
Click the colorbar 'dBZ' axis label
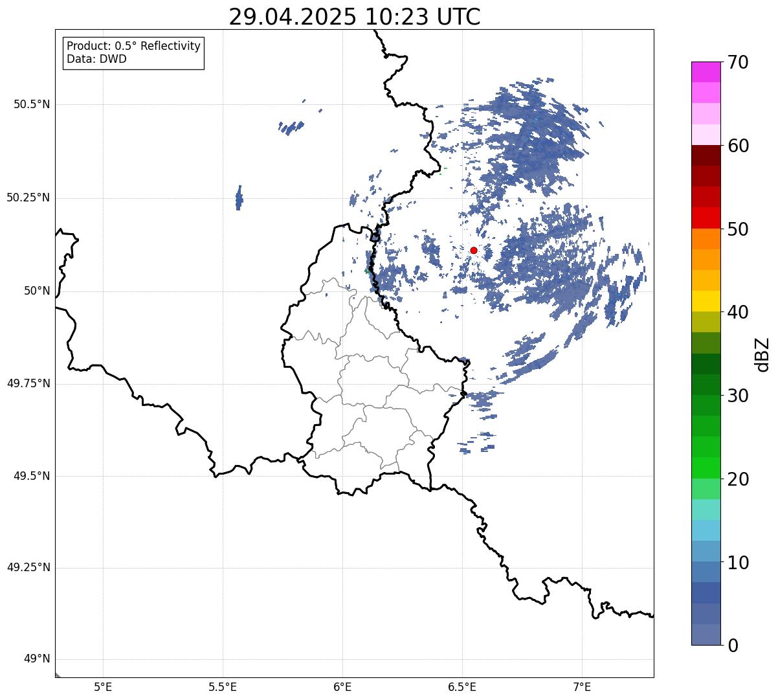point(762,354)
